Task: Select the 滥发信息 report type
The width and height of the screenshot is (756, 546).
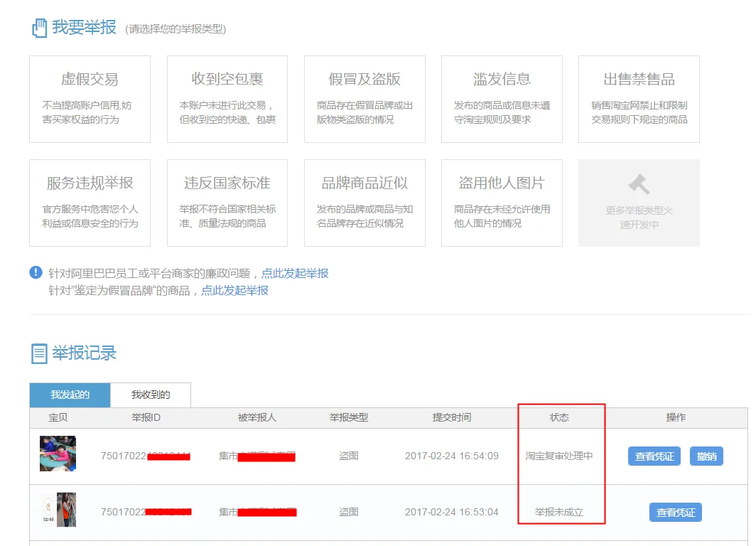Action: (502, 99)
